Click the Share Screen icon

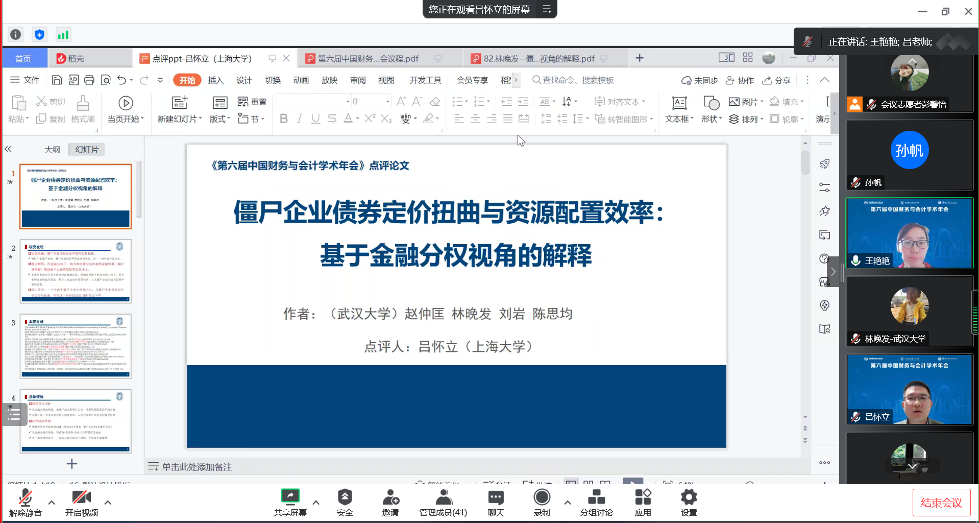point(290,497)
